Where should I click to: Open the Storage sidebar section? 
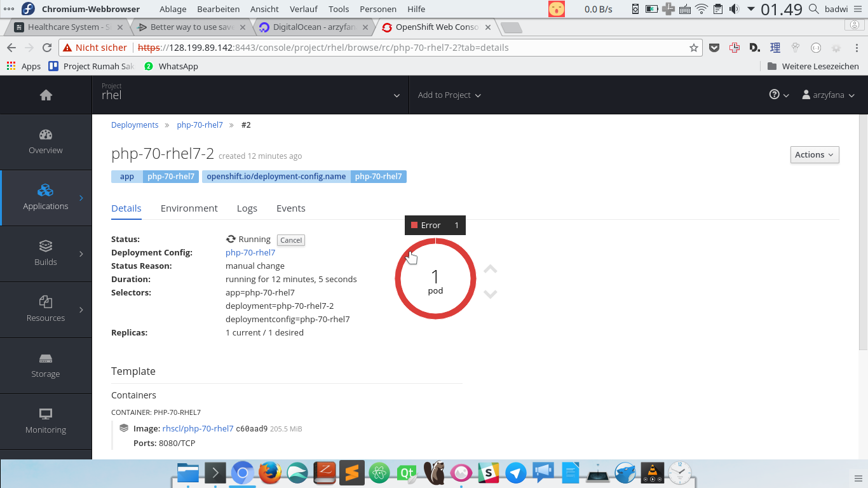tap(46, 365)
